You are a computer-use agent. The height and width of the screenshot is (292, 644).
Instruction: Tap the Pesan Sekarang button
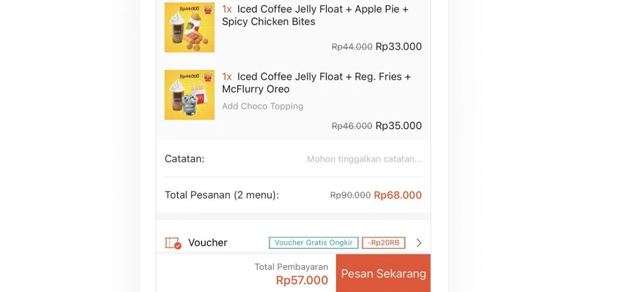point(383,274)
